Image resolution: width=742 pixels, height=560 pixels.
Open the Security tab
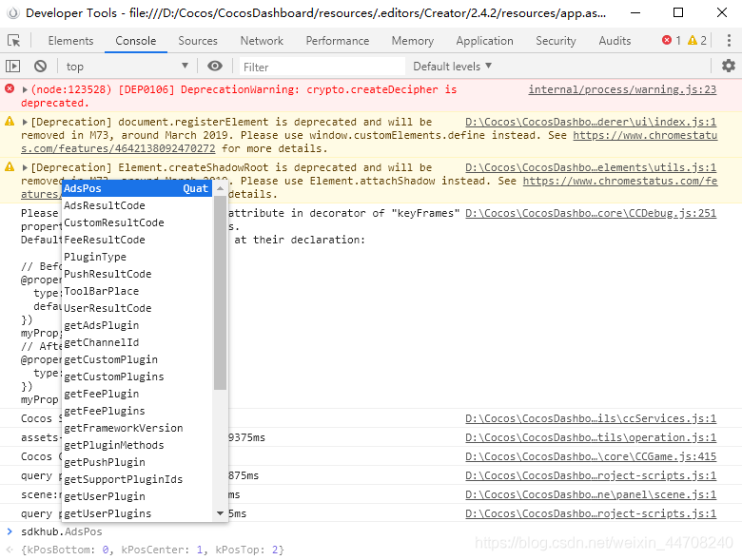click(x=556, y=41)
